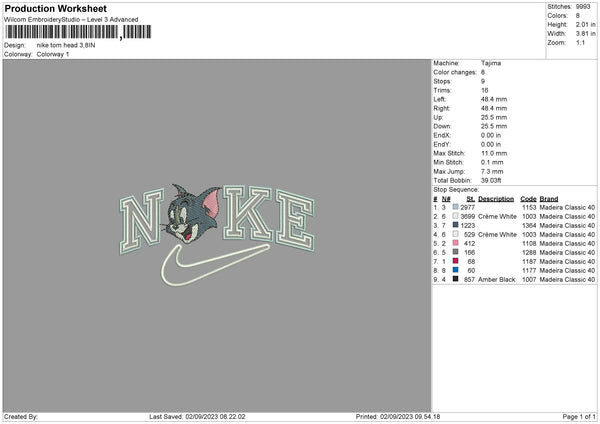This screenshot has height=424, width=600.
Task: Click thread code '1288' in row 6
Action: click(x=529, y=253)
